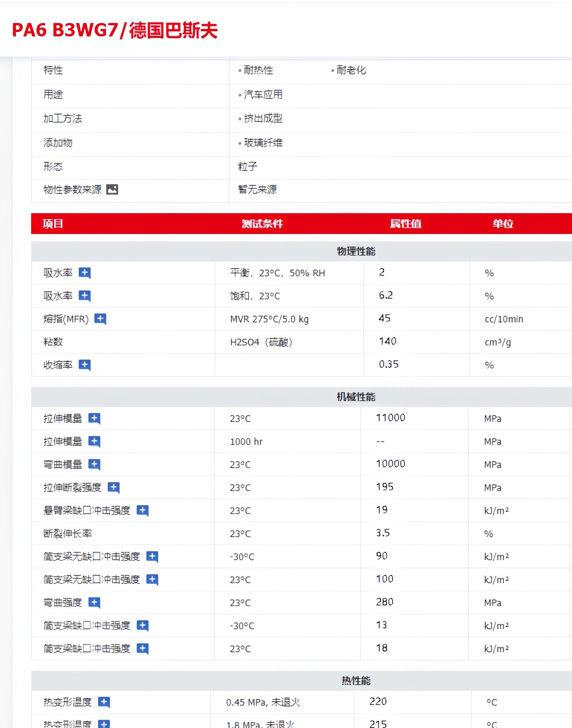Click the value 195 for 拉伸断裂强度
572x728 pixels.
coord(385,487)
